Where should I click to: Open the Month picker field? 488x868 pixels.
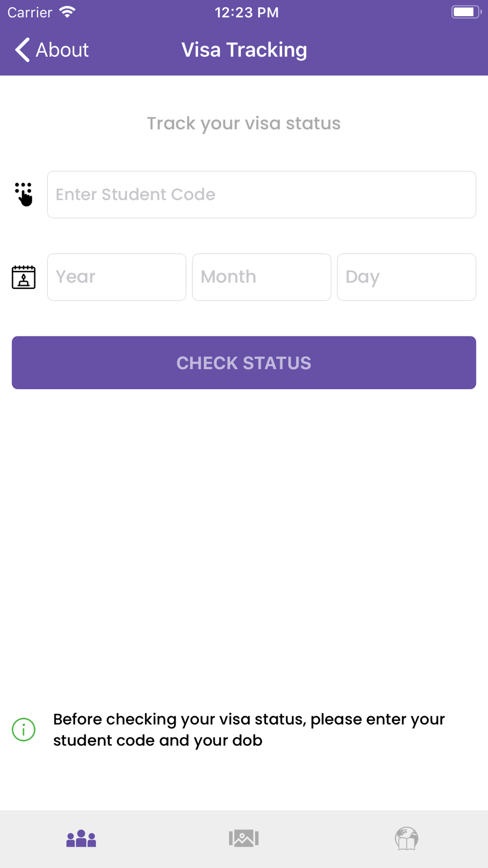tap(262, 277)
